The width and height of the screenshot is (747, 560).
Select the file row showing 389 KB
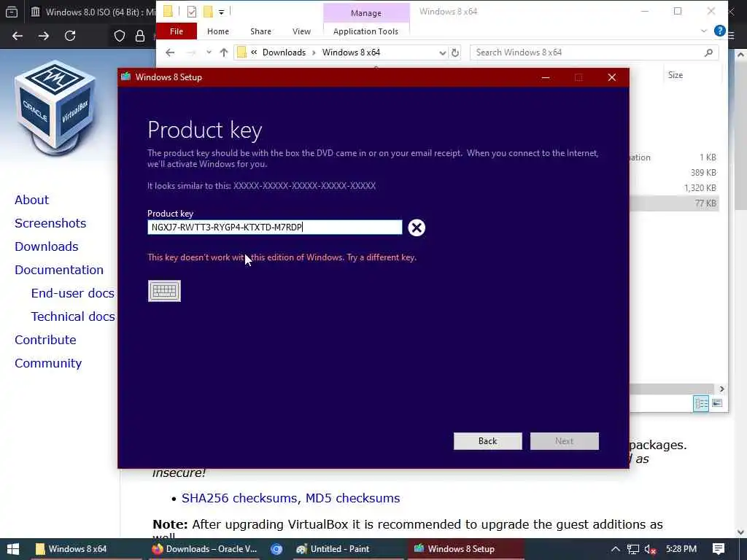(673, 172)
